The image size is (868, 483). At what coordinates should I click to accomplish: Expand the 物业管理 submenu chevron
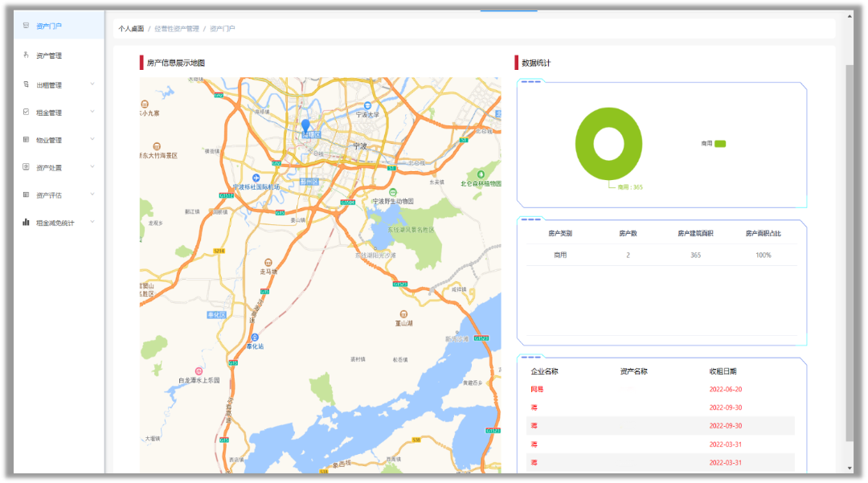(92, 139)
